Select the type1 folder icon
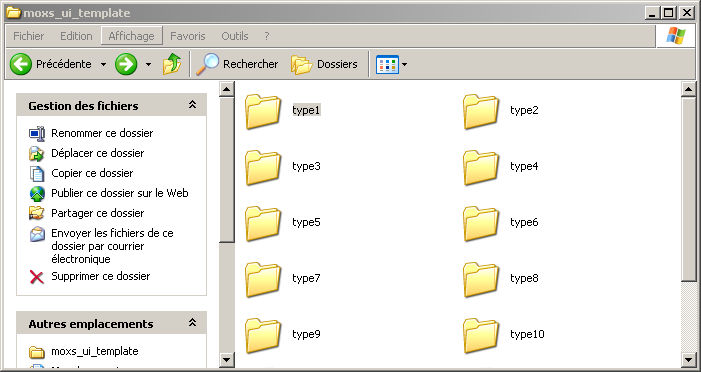 (x=263, y=111)
